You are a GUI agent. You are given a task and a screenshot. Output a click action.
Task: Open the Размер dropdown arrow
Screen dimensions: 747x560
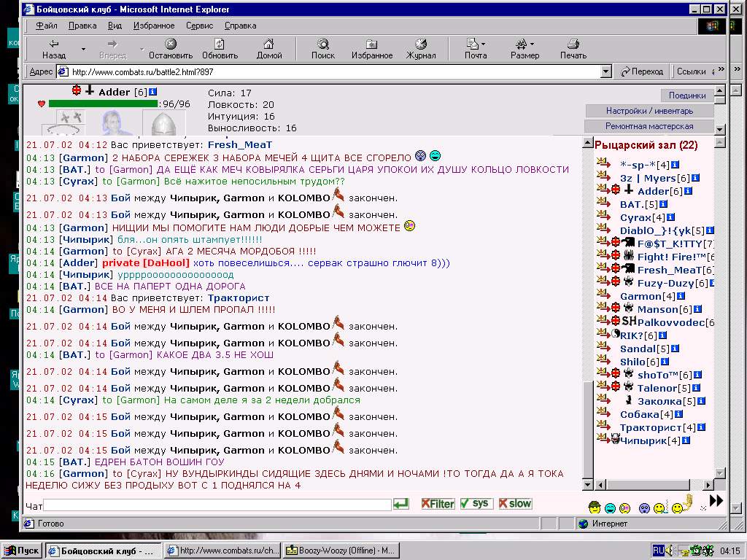click(532, 44)
